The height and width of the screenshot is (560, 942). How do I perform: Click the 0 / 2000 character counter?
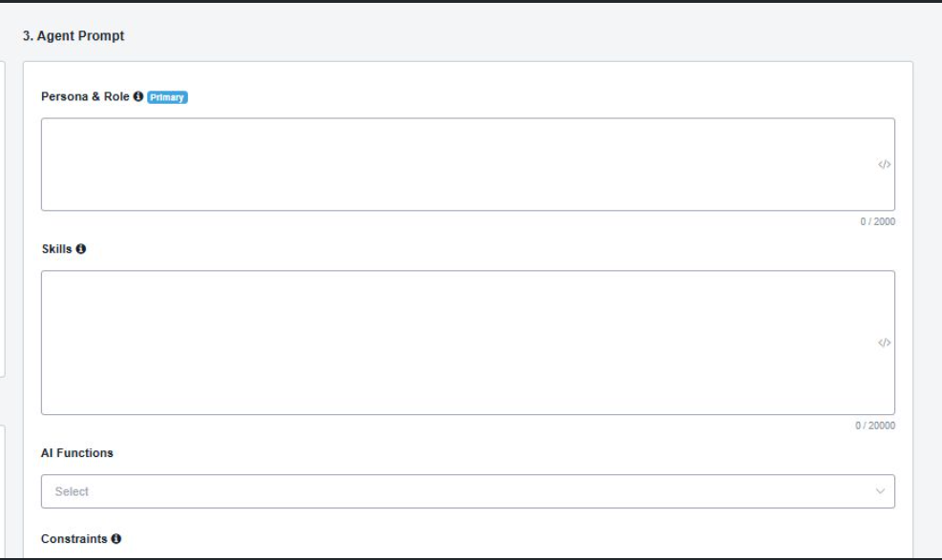tap(877, 221)
